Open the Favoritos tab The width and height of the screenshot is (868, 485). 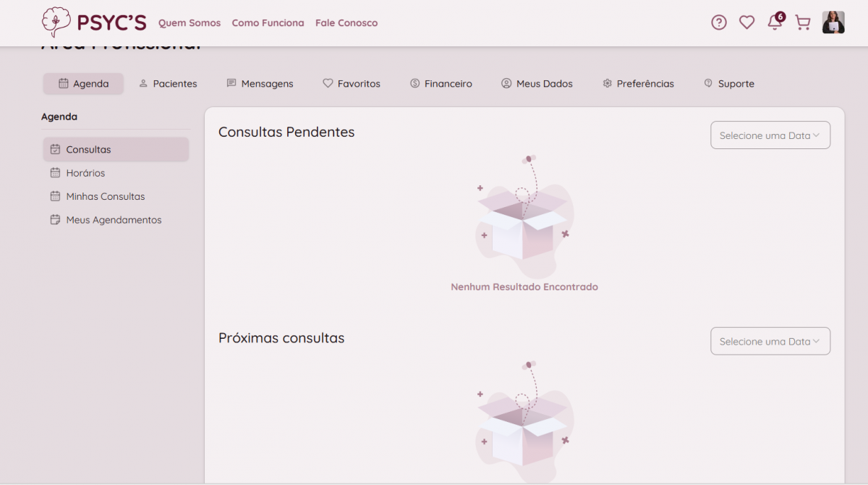[x=352, y=84]
